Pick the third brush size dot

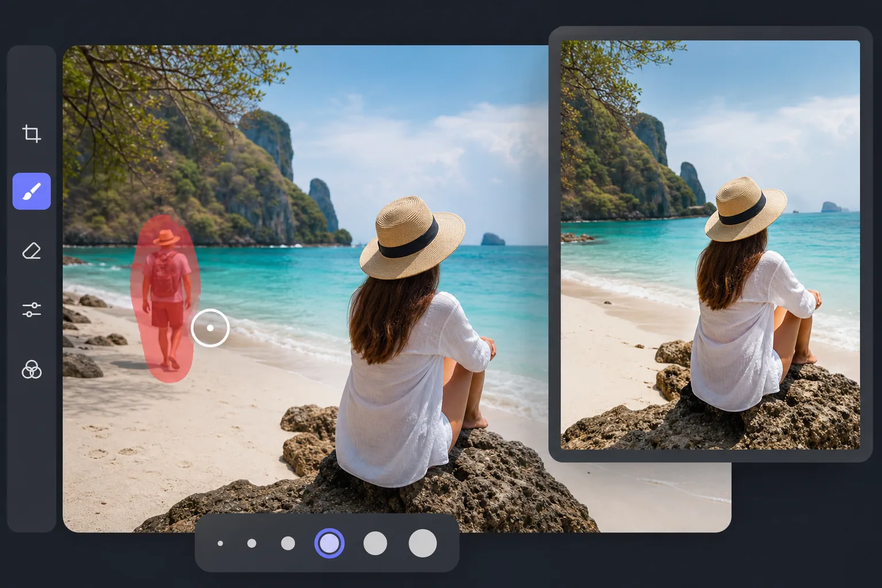coord(288,543)
